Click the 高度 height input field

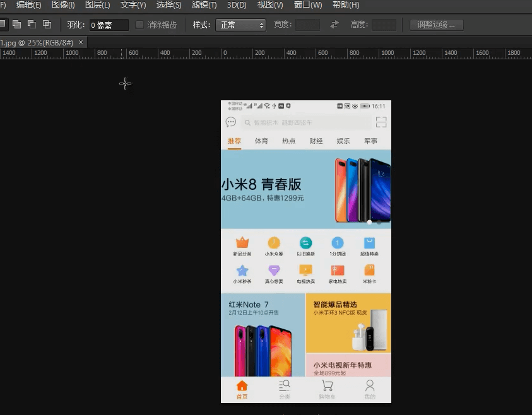(x=384, y=25)
